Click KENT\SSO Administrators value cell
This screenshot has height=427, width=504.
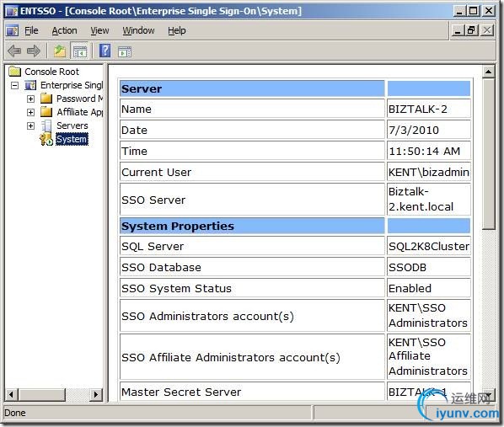pos(429,316)
